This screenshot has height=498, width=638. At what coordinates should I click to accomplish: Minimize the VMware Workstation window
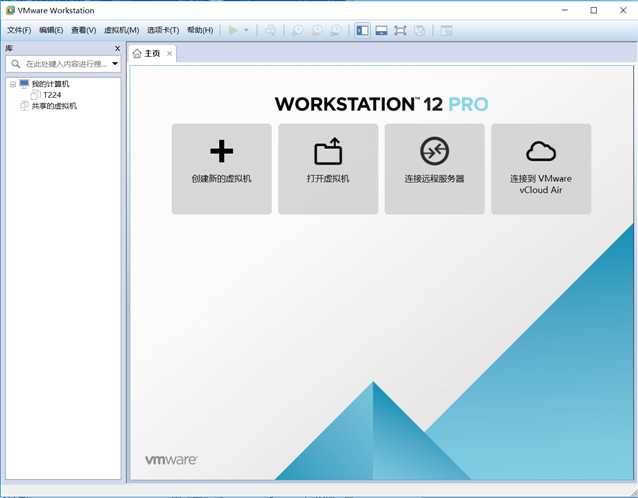click(x=565, y=11)
